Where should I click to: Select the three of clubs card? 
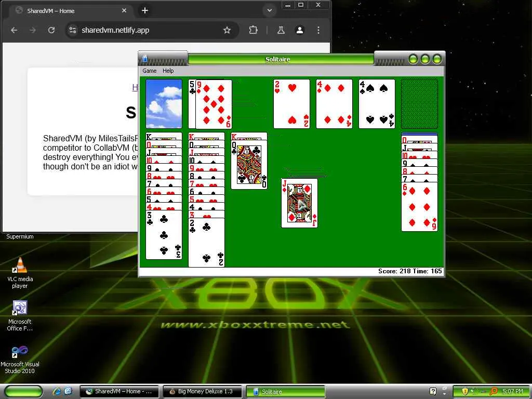point(164,235)
